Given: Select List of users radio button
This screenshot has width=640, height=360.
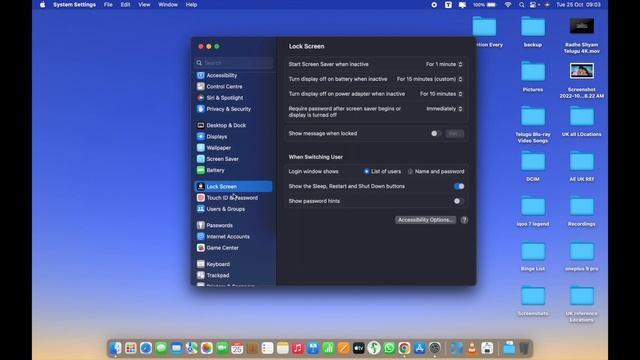Looking at the screenshot, I should (367, 172).
